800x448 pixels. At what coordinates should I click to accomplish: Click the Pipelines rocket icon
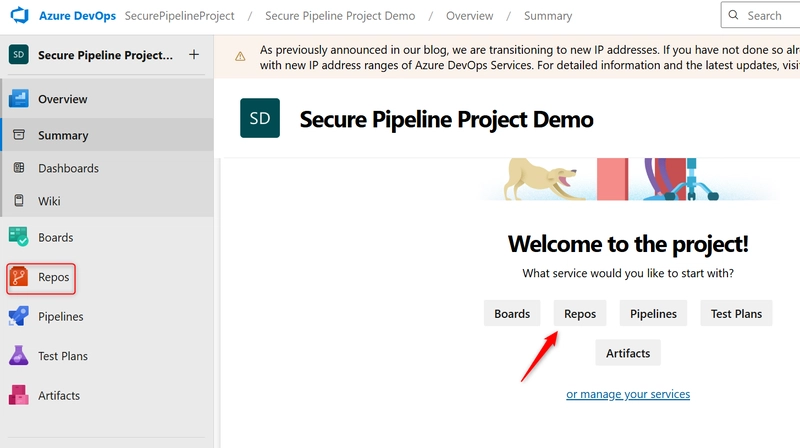(x=18, y=316)
